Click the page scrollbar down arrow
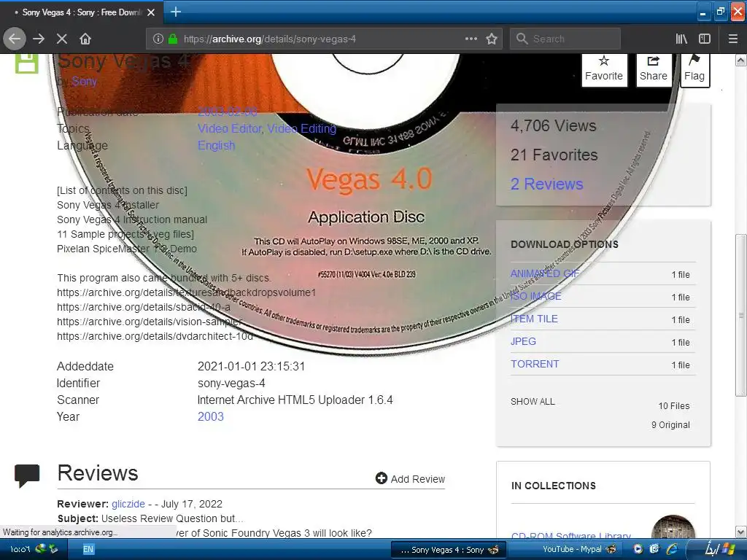Image resolution: width=747 pixels, height=560 pixels. coord(740,532)
